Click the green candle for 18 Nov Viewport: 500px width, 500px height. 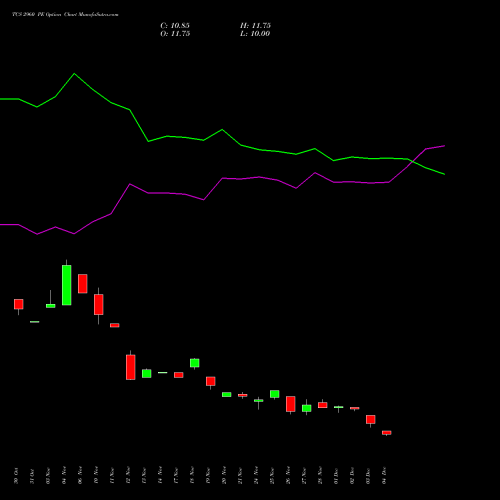(195, 363)
